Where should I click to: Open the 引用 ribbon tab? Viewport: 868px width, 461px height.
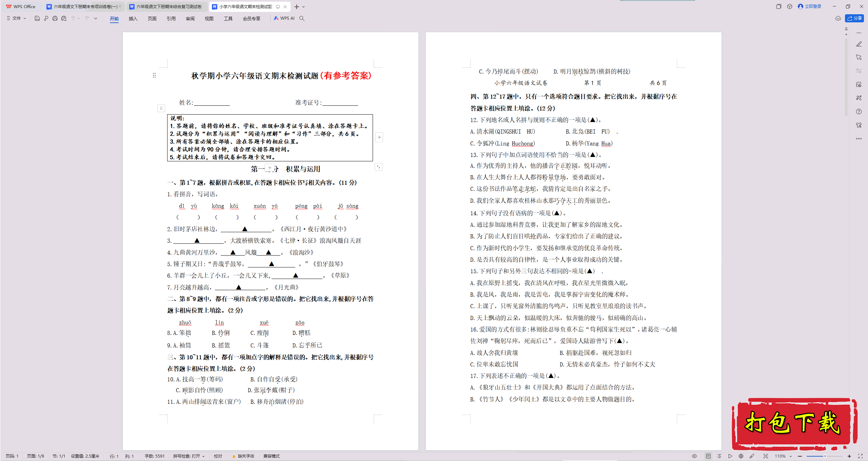pyautogui.click(x=171, y=19)
